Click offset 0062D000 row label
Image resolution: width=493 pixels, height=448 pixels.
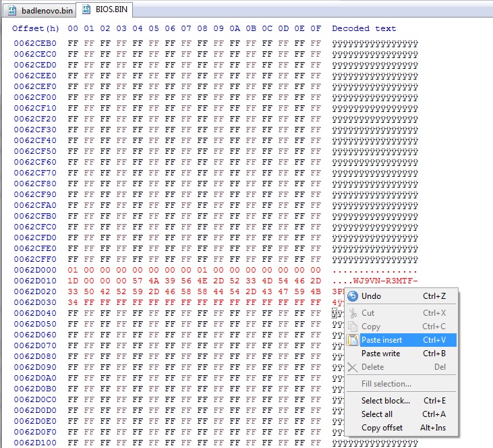[x=35, y=270]
